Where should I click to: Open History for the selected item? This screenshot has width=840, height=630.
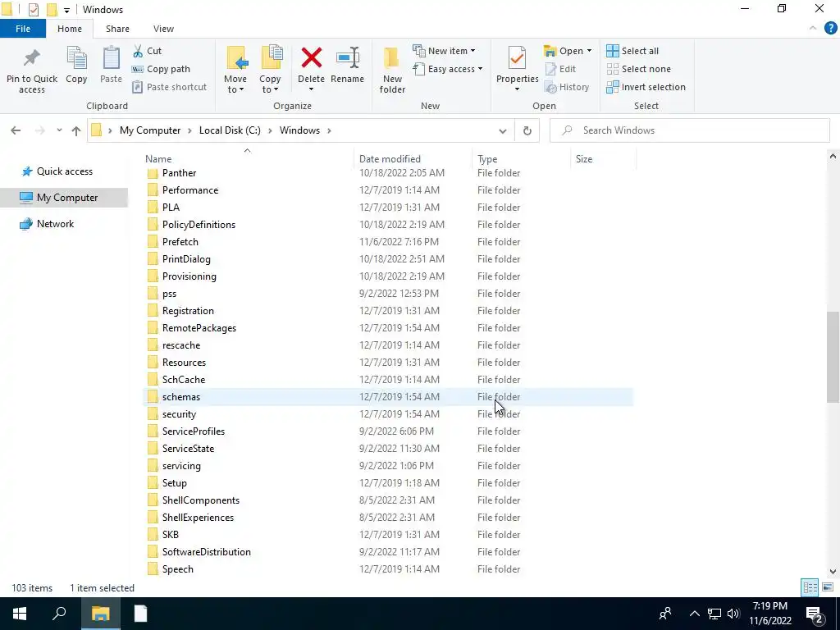[x=566, y=87]
